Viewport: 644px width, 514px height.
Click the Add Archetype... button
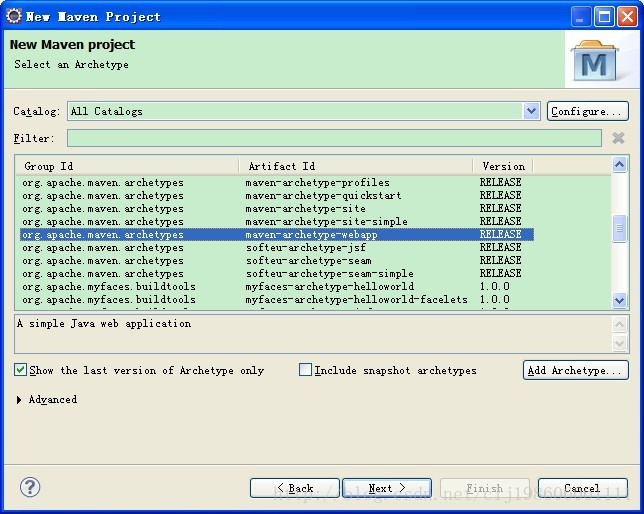pos(575,370)
